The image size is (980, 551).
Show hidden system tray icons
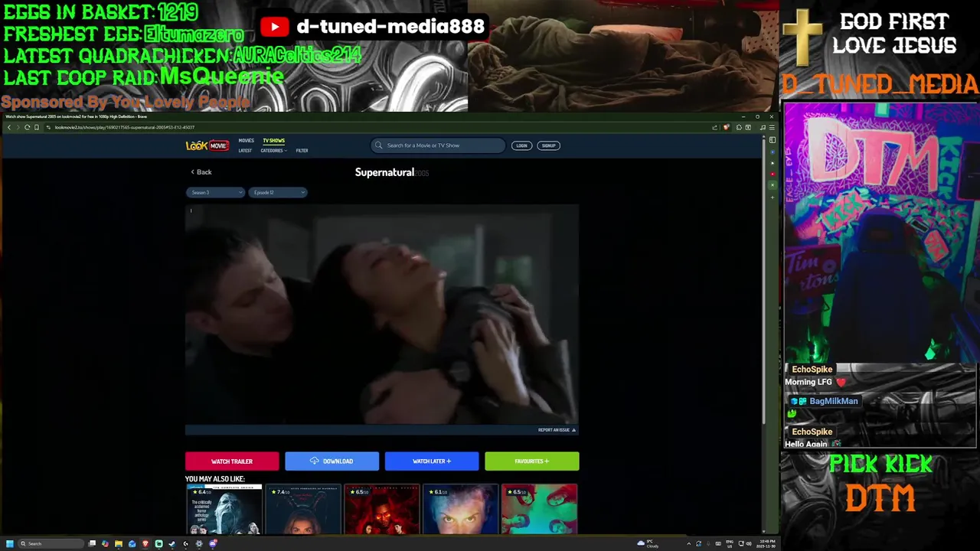[x=689, y=543]
